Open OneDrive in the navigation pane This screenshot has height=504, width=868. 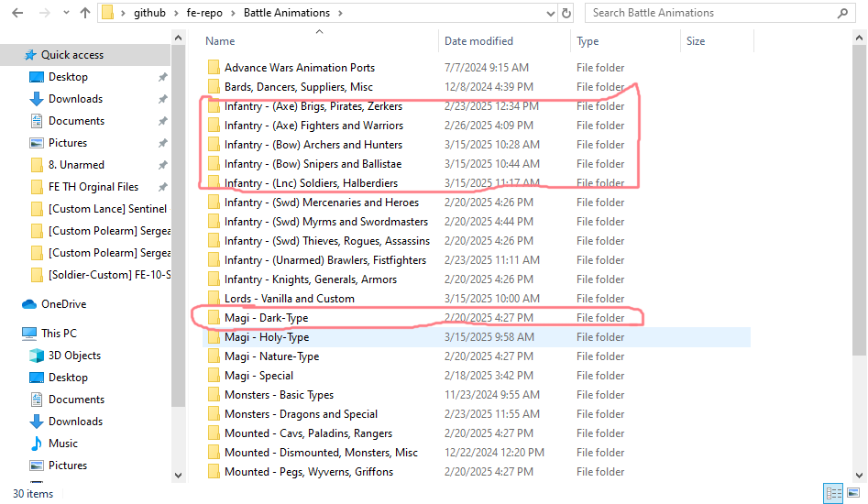tap(62, 304)
